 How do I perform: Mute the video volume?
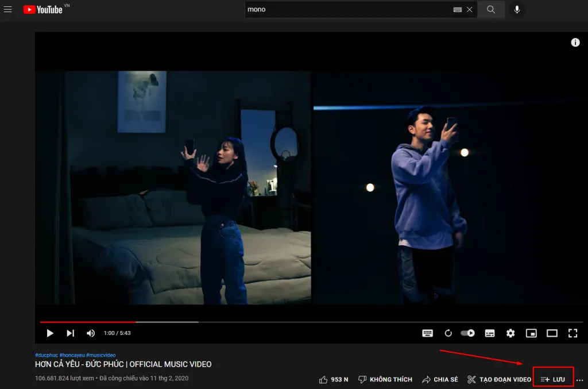point(91,333)
